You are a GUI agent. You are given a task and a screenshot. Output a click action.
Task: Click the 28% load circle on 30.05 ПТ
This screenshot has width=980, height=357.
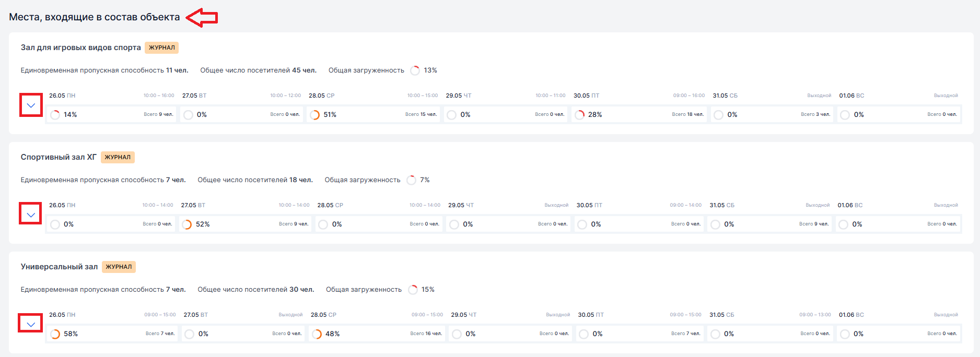579,115
